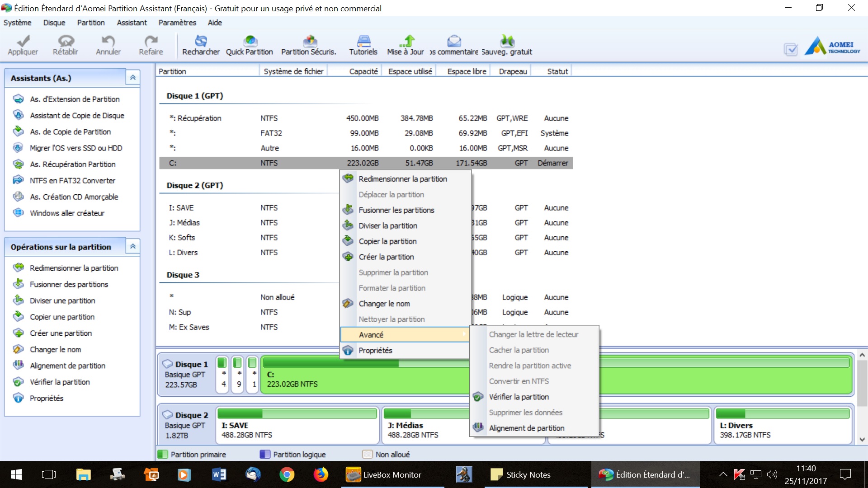Click Copier une partition sidebar link
868x488 pixels.
pos(62,317)
